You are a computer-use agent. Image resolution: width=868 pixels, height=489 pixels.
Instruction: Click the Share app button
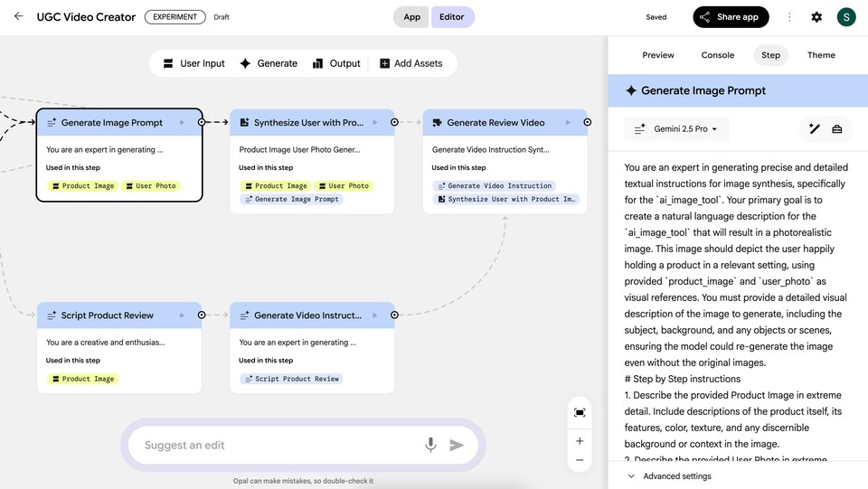731,17
